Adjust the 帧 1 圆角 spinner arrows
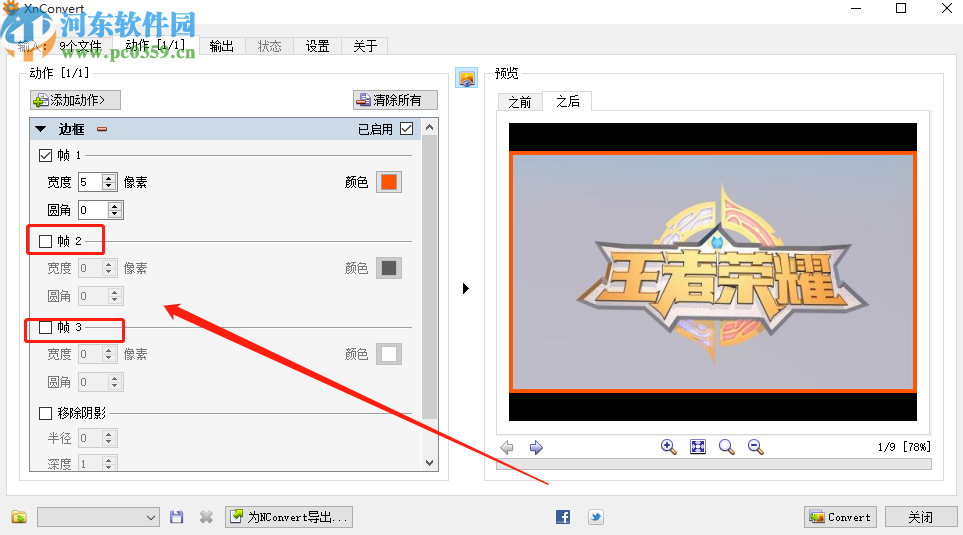This screenshot has width=963, height=535. pyautogui.click(x=115, y=210)
